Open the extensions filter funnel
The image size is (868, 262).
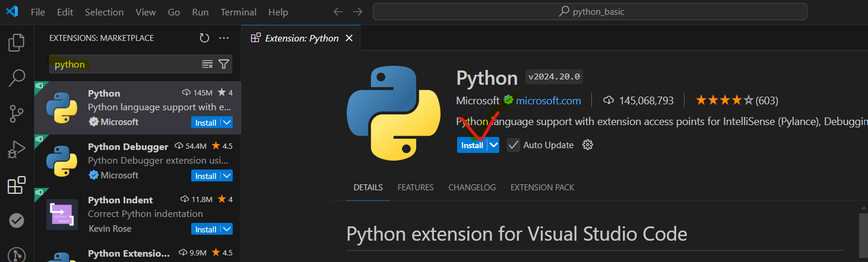click(223, 64)
